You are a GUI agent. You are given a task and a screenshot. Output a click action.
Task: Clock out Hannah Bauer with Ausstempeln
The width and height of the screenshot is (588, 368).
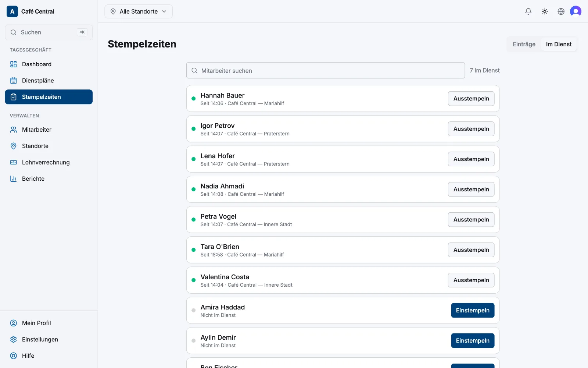coord(471,99)
